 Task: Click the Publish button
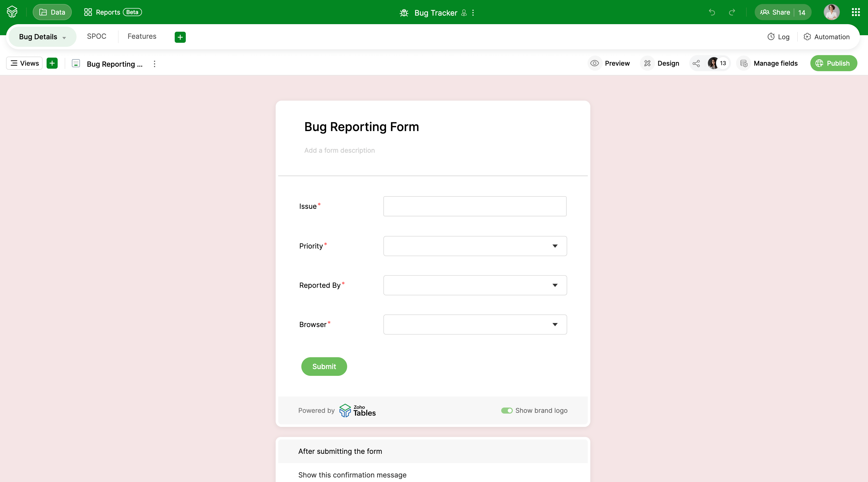833,63
